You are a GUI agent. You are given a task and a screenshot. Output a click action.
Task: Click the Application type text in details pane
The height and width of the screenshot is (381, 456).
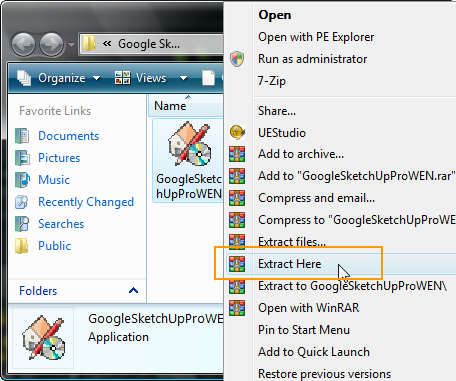coord(118,337)
